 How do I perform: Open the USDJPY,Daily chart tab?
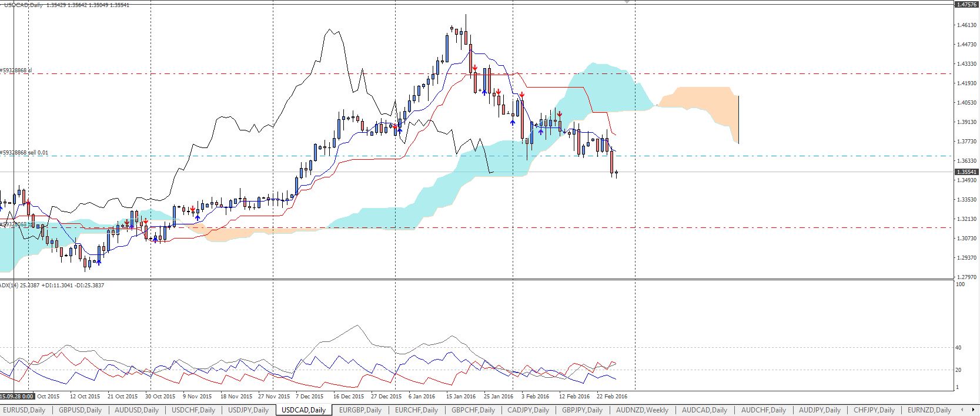tap(248, 410)
